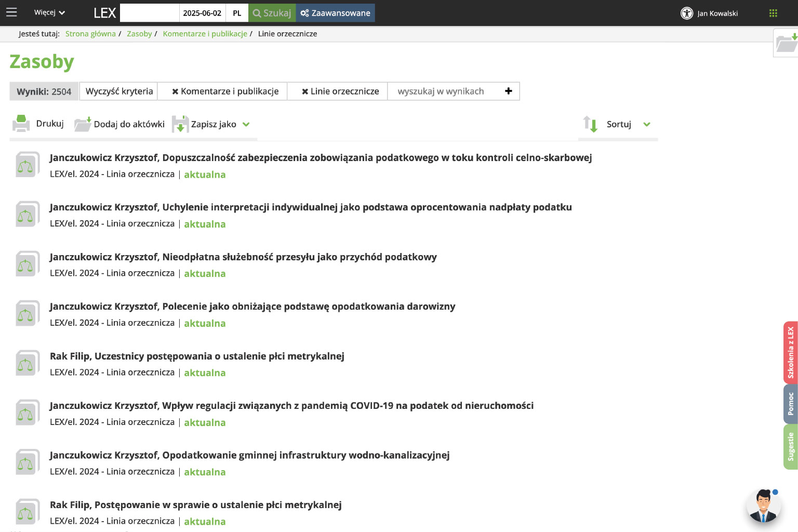Open the virtual assistant avatar chat
Viewport: 798px width, 532px height.
pyautogui.click(x=763, y=506)
